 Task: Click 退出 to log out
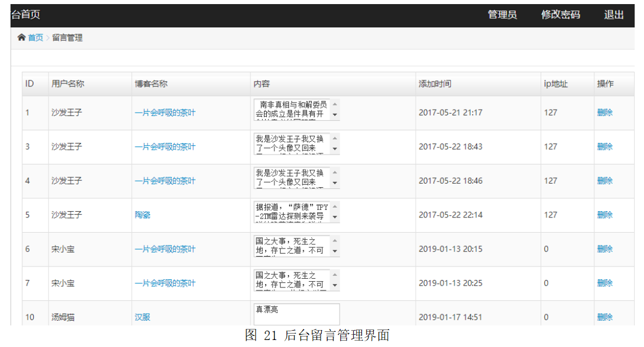pyautogui.click(x=614, y=15)
